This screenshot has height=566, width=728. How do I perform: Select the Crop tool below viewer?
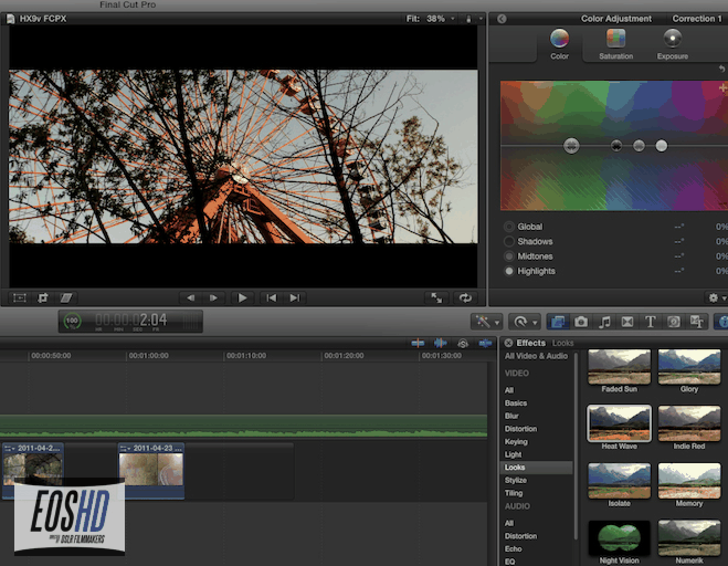click(x=43, y=298)
